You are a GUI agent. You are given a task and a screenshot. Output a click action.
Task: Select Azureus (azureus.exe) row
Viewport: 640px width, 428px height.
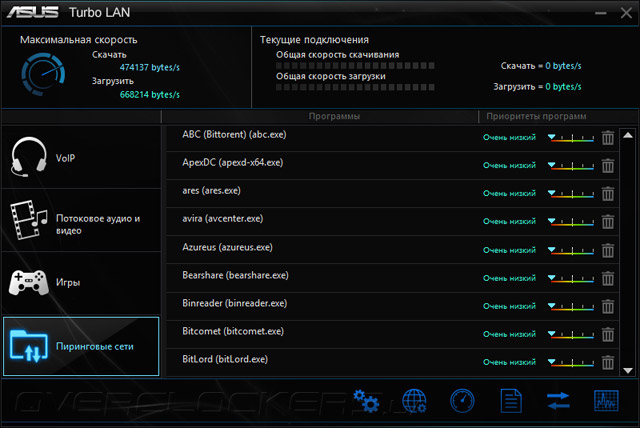pos(392,250)
